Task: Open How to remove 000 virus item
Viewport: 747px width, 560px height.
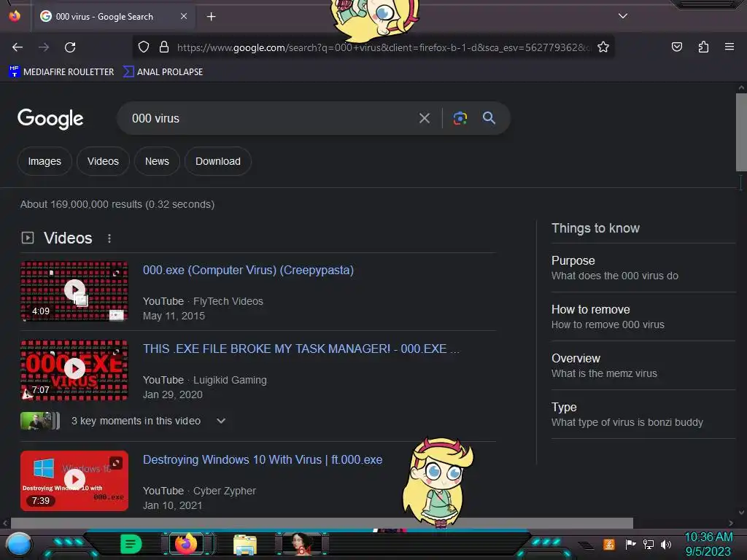Action: point(643,316)
